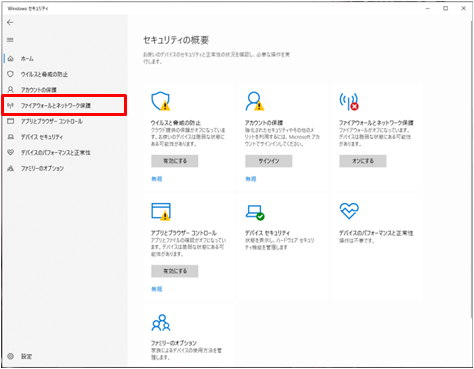Open the device security tile icon with green check
Viewport: 474px width, 369px height.
[255, 212]
